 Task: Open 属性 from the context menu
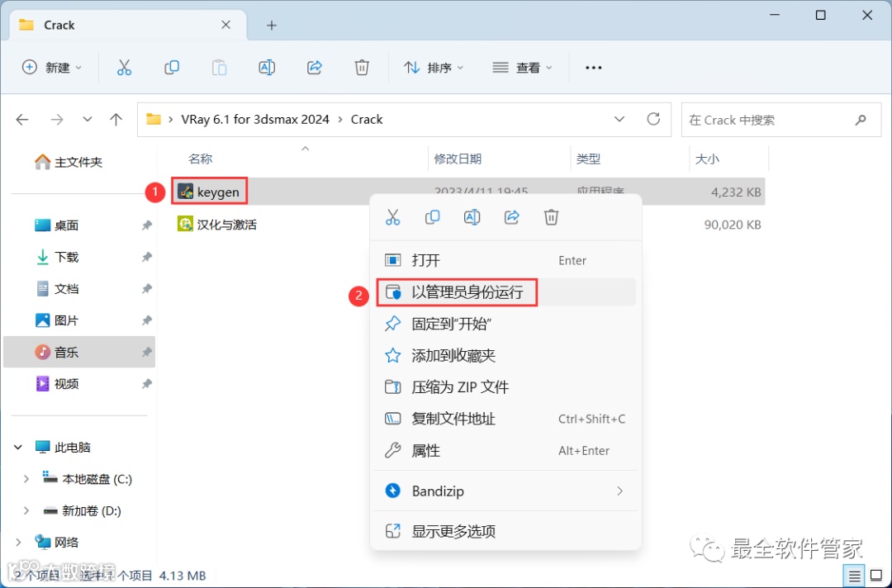coord(505,451)
